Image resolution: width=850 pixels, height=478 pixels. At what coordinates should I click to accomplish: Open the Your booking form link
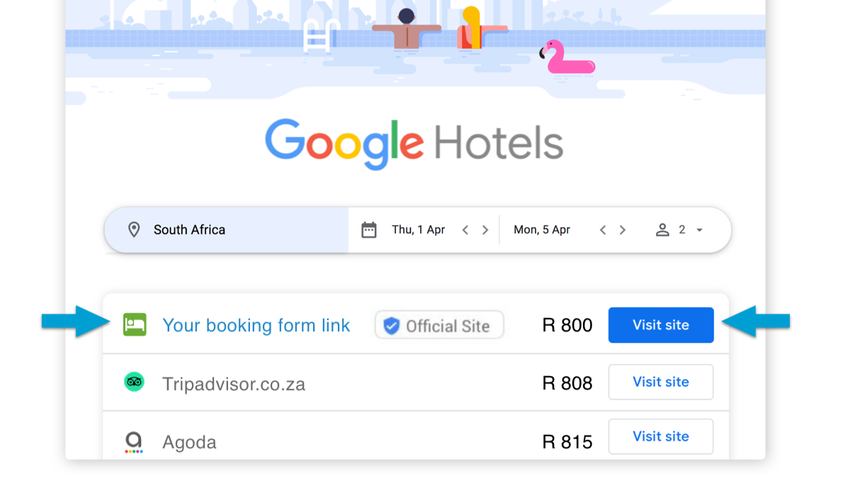(256, 325)
